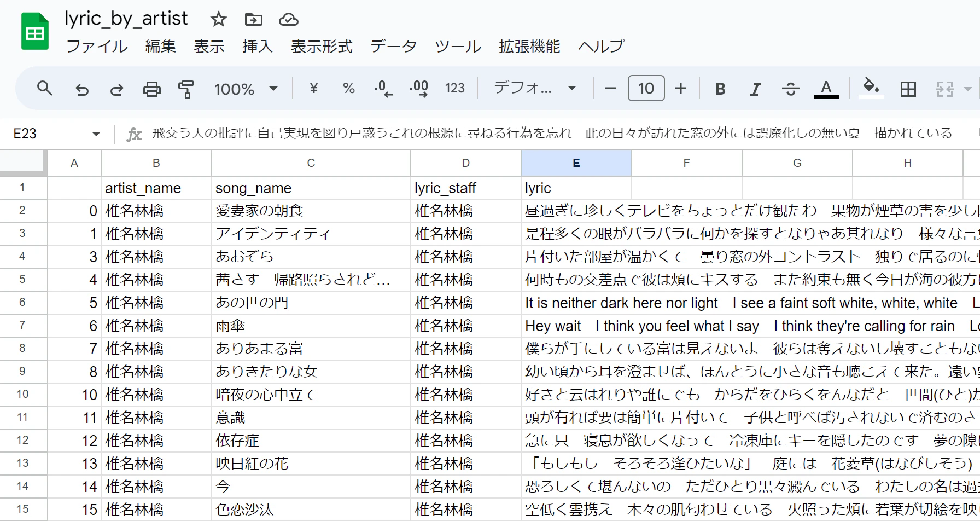
Task: Select column B header
Action: 156,163
